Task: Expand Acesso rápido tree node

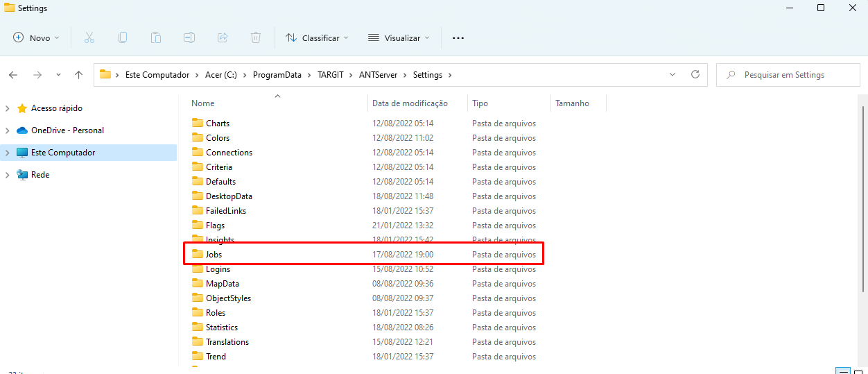Action: (8, 108)
